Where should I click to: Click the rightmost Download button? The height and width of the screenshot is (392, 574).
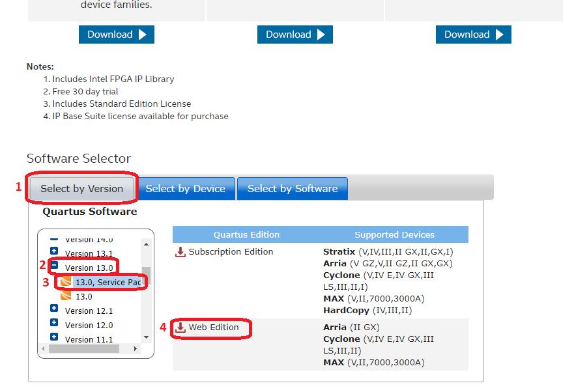473,35
